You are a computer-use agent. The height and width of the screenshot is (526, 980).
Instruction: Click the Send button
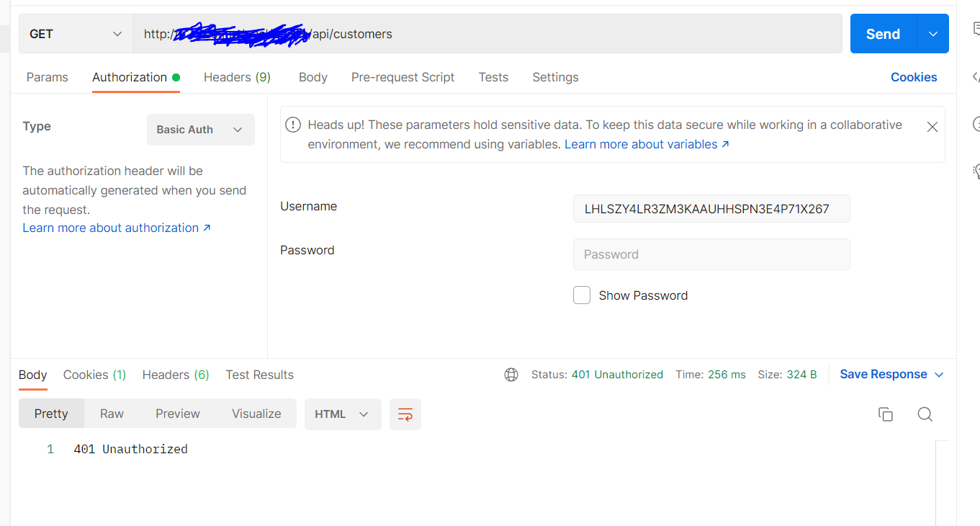[x=883, y=33]
